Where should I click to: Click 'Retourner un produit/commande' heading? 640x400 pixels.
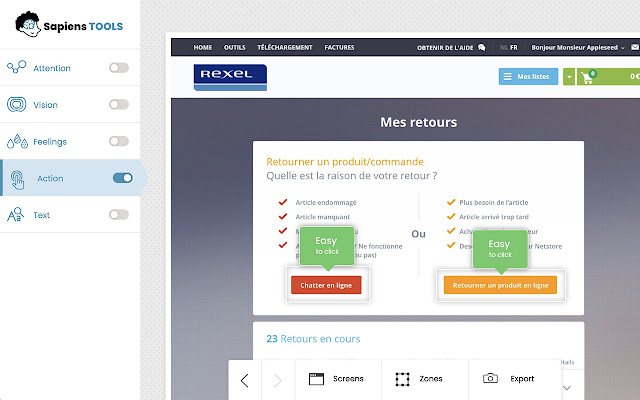tap(345, 162)
